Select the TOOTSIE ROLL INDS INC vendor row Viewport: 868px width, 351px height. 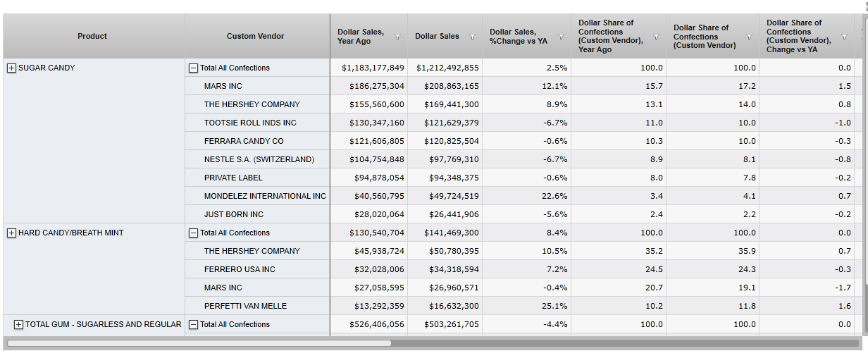[x=250, y=123]
